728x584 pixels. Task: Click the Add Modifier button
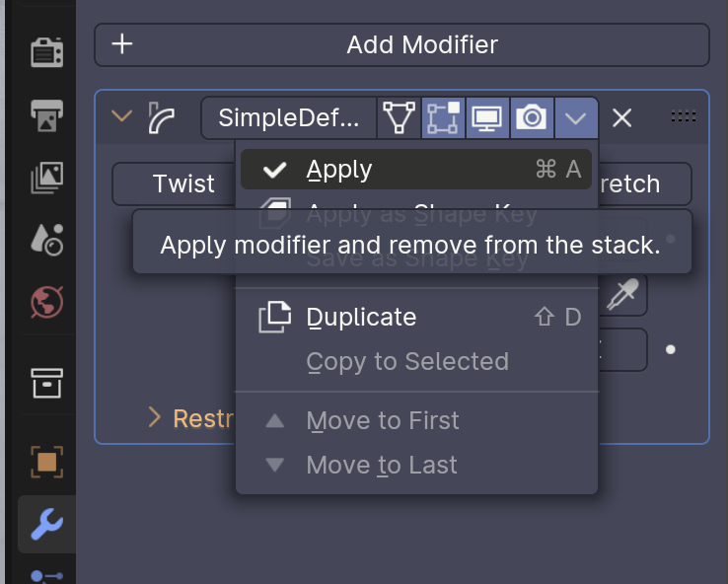(x=401, y=45)
